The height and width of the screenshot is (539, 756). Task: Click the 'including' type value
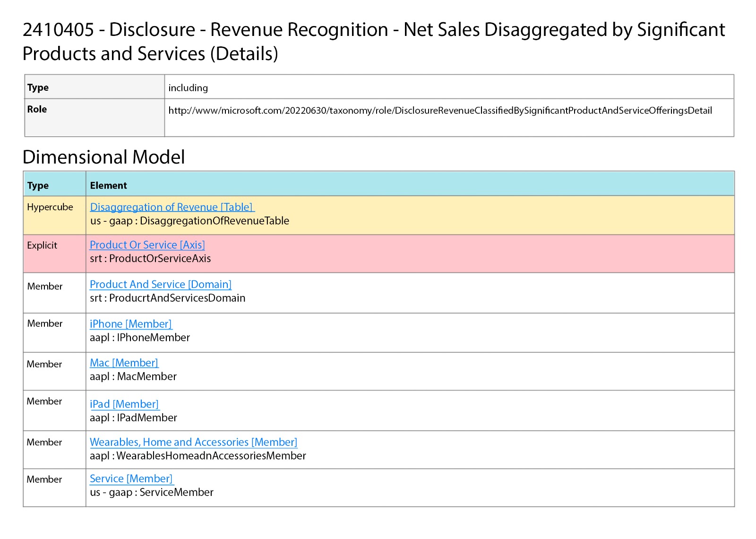point(188,88)
